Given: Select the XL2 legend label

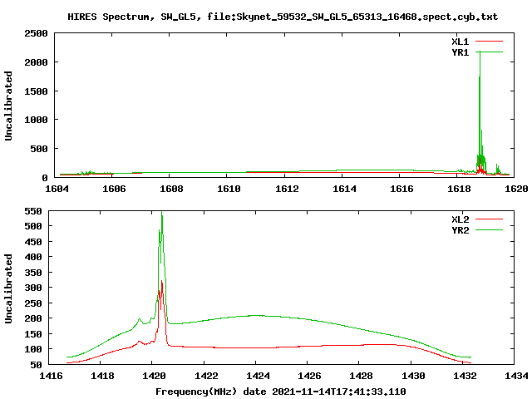Looking at the screenshot, I should [460, 219].
